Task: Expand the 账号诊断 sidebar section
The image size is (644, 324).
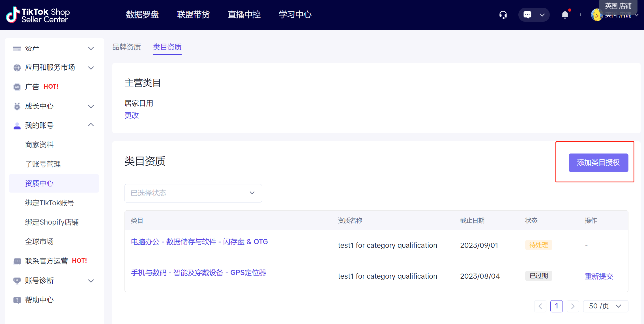Action: tap(91, 281)
